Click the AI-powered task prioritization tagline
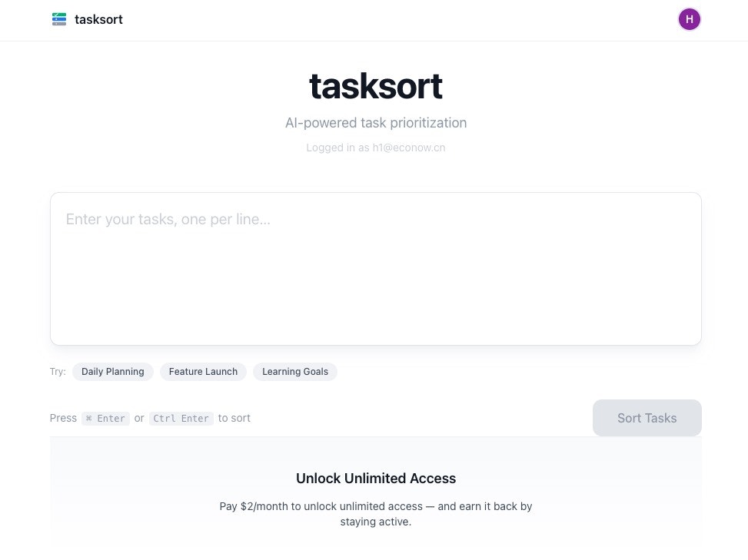This screenshot has height=560, width=748. point(376,122)
